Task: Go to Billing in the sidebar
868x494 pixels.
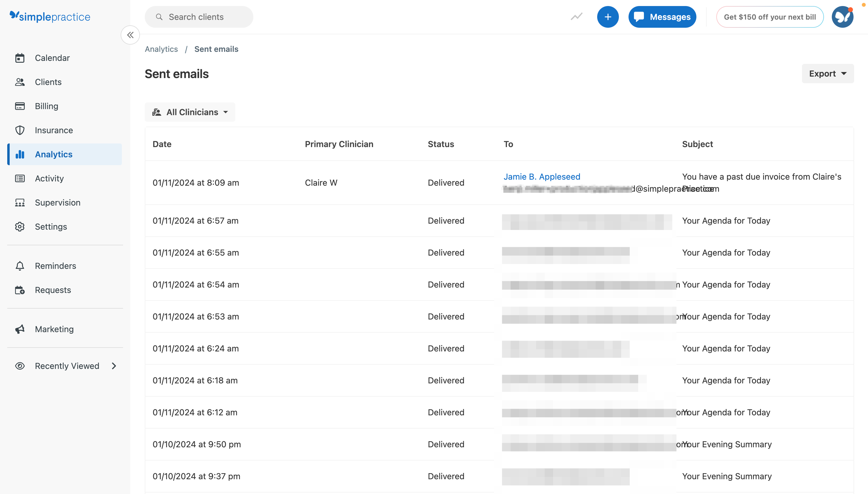Action: click(65, 106)
